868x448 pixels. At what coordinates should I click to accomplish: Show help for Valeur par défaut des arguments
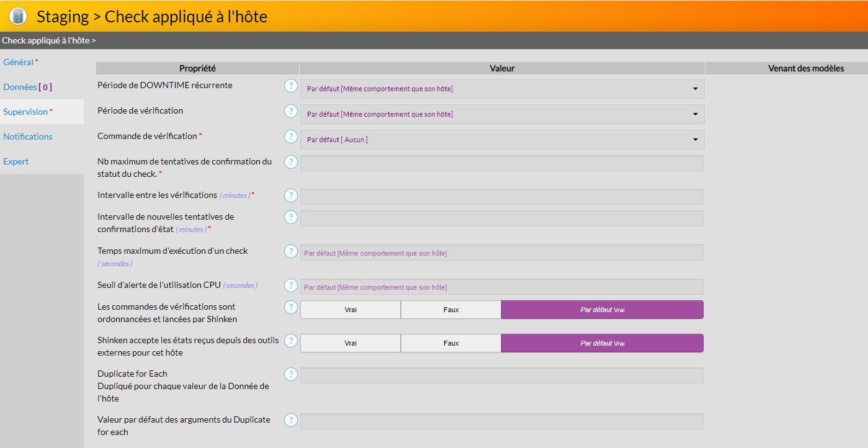[290, 420]
